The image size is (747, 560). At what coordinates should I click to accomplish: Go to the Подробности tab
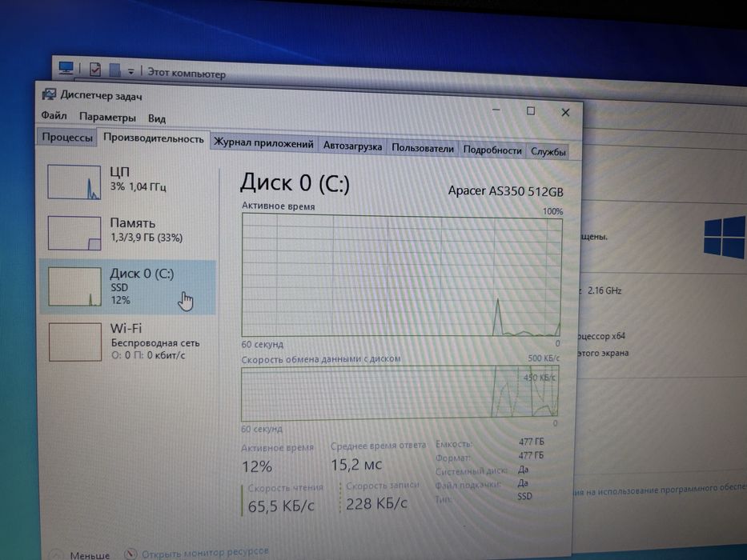point(492,150)
